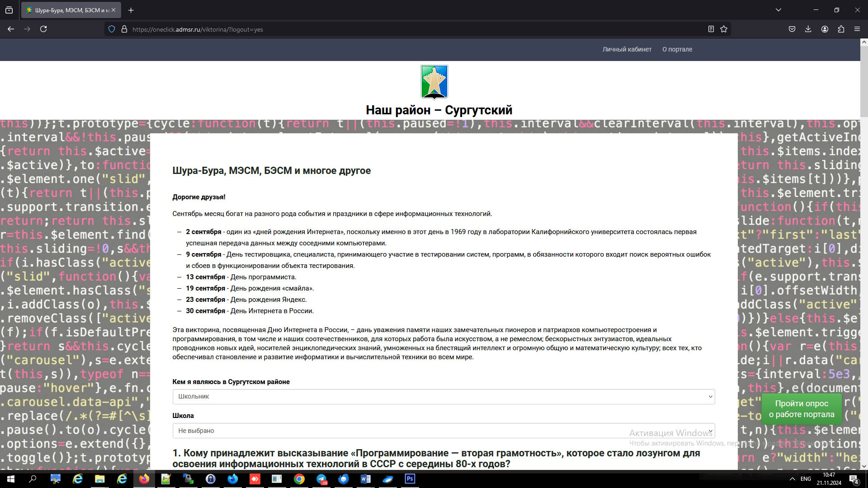Toggle reader view icon in address bar

[711, 29]
